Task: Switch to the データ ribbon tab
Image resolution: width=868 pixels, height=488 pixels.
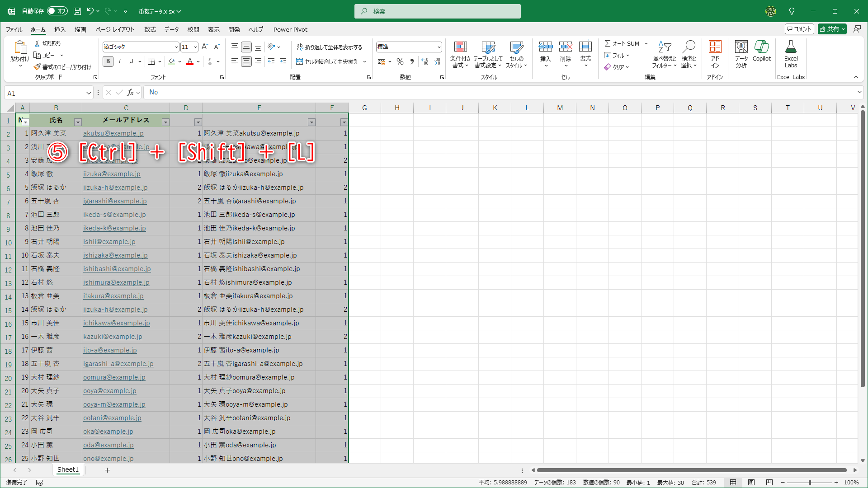Action: pos(171,29)
